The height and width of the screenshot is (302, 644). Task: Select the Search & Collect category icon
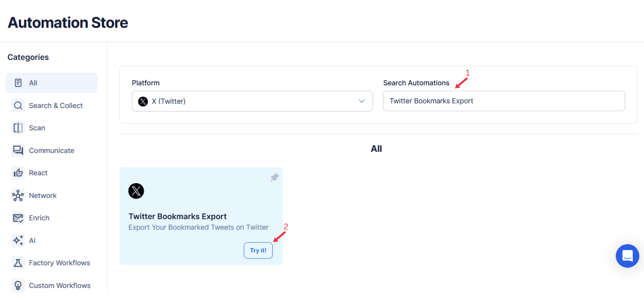click(18, 105)
